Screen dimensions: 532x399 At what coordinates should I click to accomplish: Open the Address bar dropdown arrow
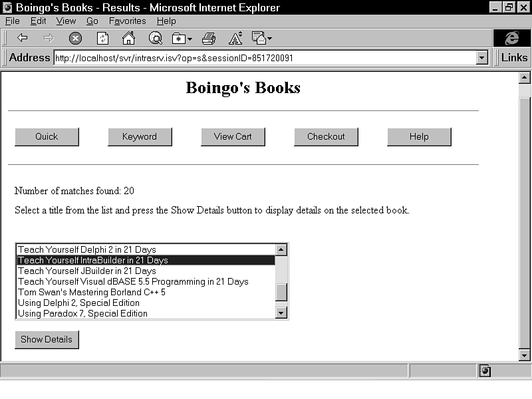(481, 58)
